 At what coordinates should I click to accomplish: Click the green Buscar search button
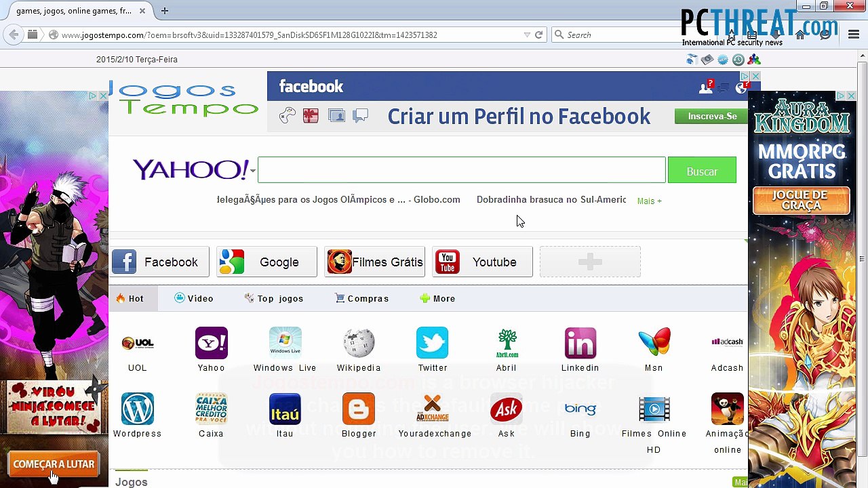(x=702, y=170)
